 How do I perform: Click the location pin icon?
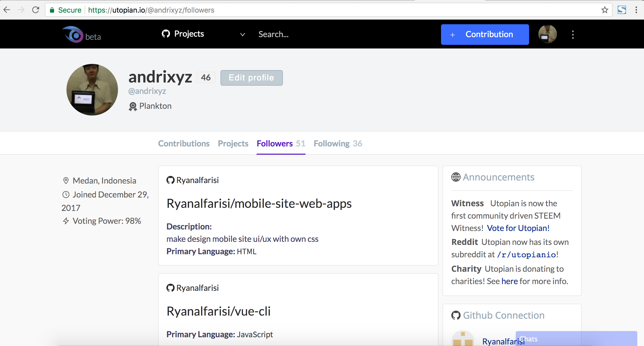[66, 180]
